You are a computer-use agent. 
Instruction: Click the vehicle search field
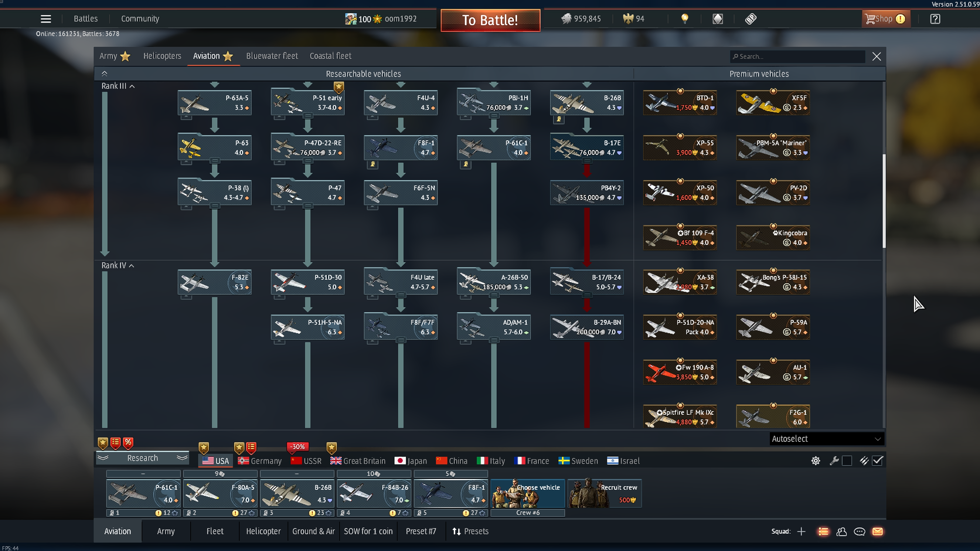(x=799, y=57)
